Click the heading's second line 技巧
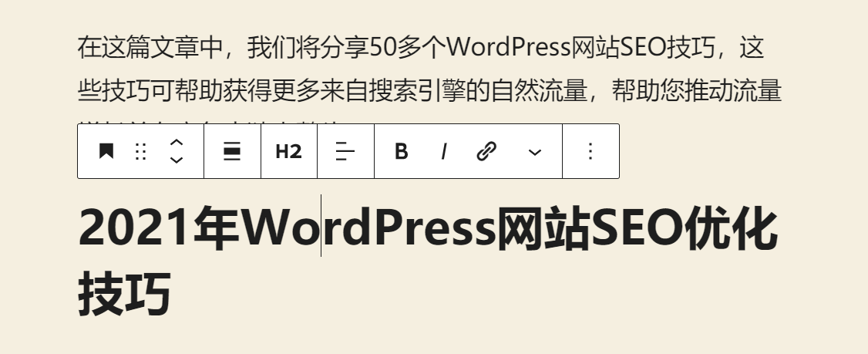868x354 pixels. click(124, 293)
